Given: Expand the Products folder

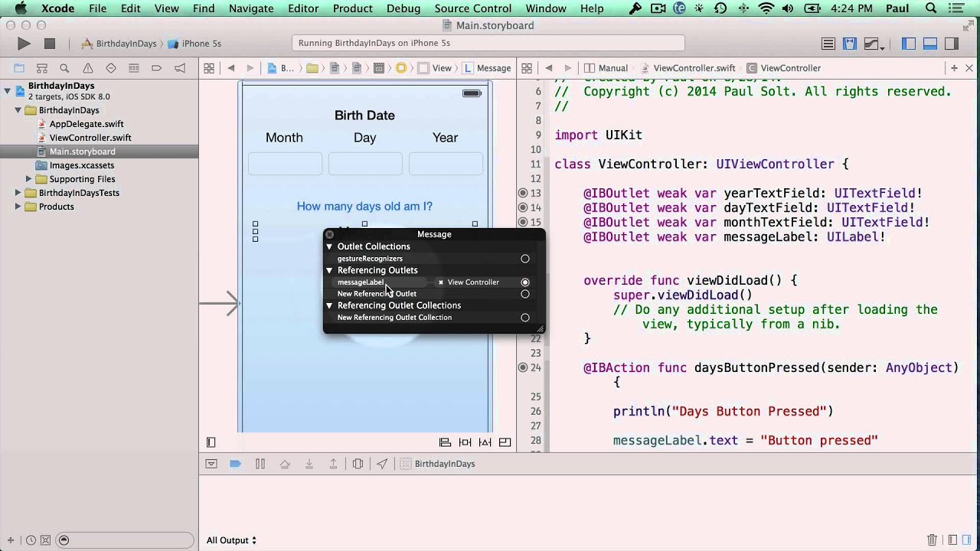Looking at the screenshot, I should [x=18, y=207].
